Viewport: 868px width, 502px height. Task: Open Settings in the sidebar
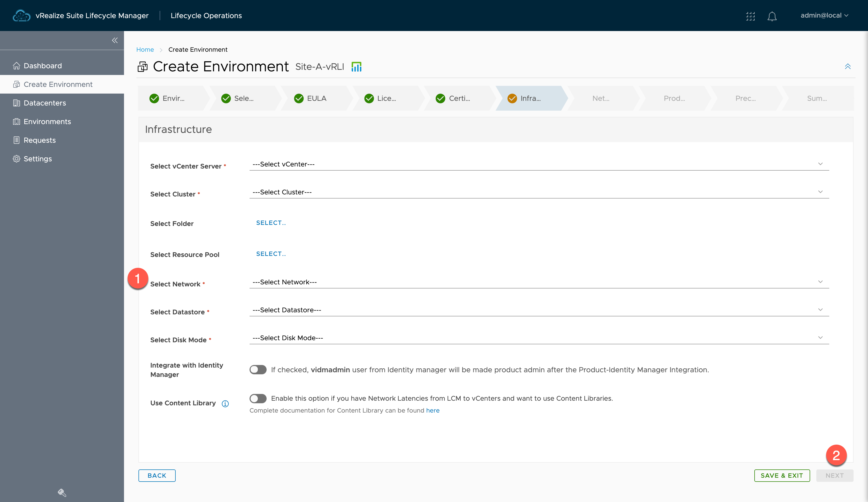tap(62, 159)
